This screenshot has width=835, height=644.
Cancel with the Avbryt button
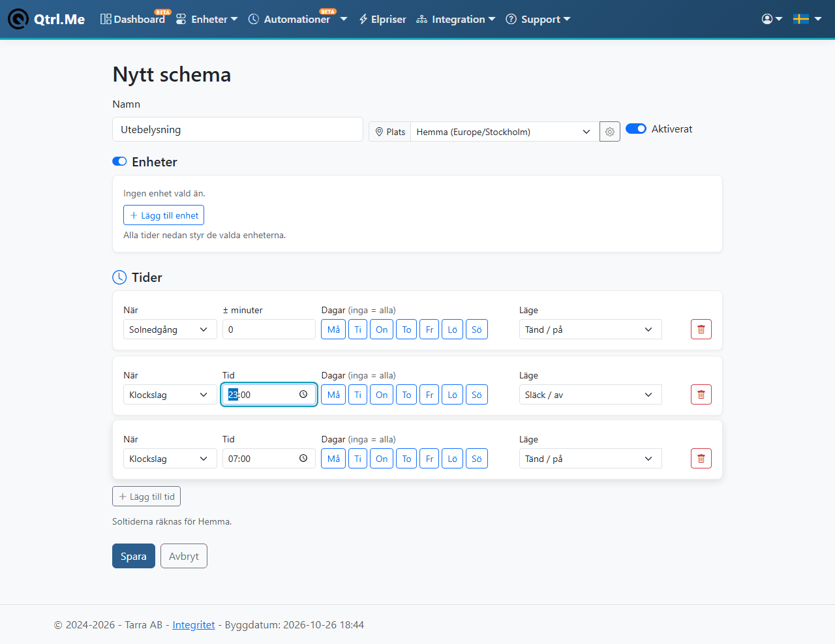184,556
